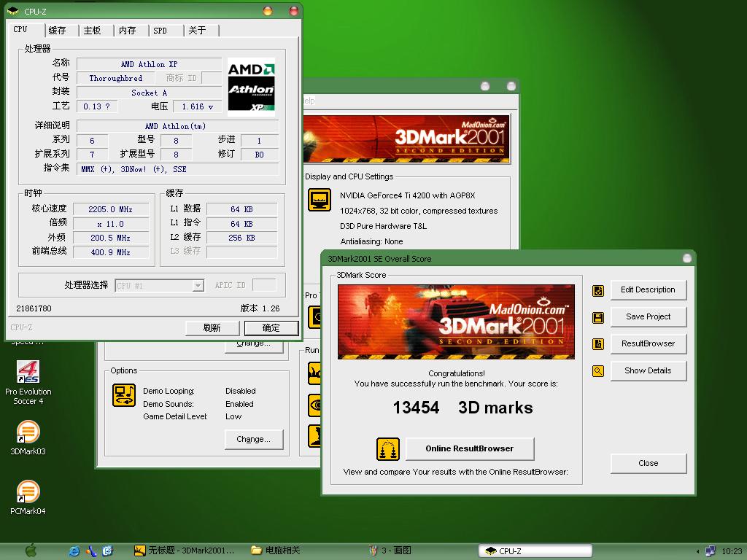Switch to CPU-Z taskbar item
Image resolution: width=747 pixels, height=560 pixels.
point(535,551)
